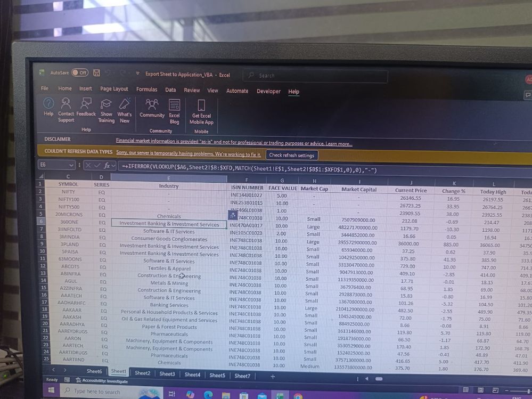Open the View ribbon tab
The image size is (532, 399).
(x=212, y=91)
